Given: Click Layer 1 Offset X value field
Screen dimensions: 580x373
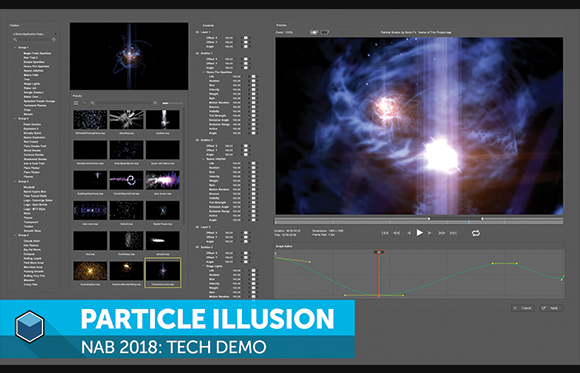Looking at the screenshot, I should point(229,38).
